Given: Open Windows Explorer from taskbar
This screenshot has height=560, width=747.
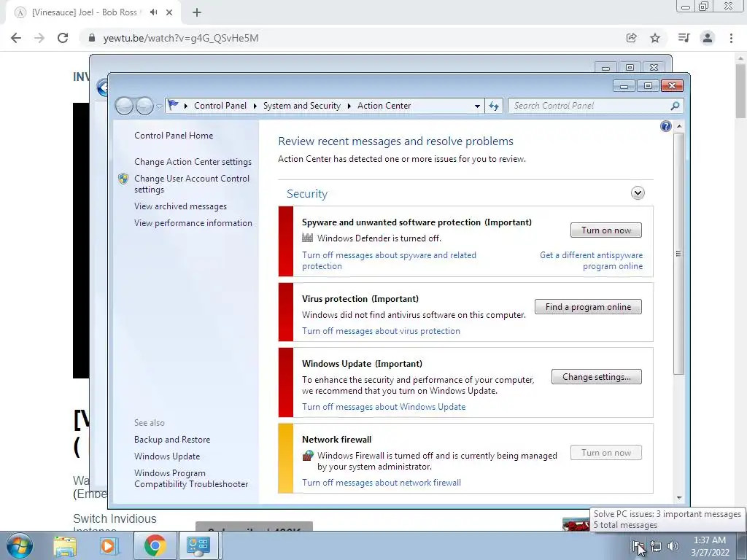Looking at the screenshot, I should [x=65, y=546].
